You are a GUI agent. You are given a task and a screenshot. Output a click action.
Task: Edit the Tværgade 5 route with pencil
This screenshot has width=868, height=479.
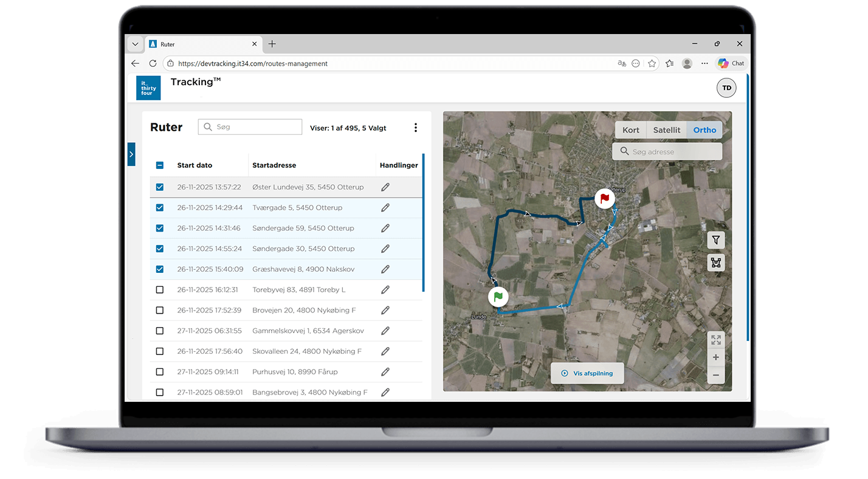tap(385, 208)
